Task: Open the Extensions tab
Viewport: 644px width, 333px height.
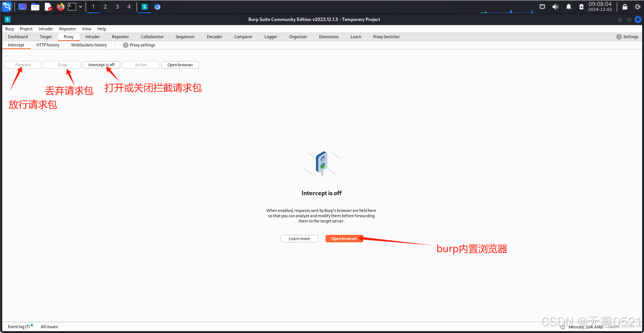Action: point(329,37)
